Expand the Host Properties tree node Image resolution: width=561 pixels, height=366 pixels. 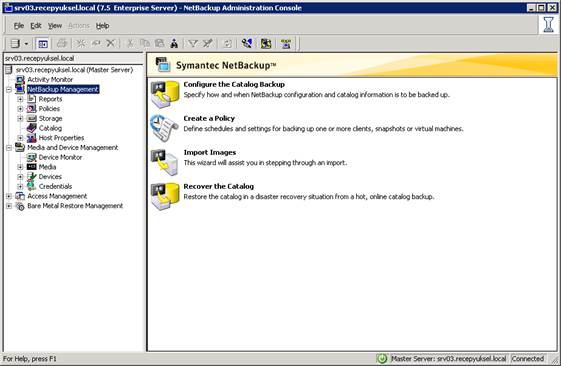20,138
